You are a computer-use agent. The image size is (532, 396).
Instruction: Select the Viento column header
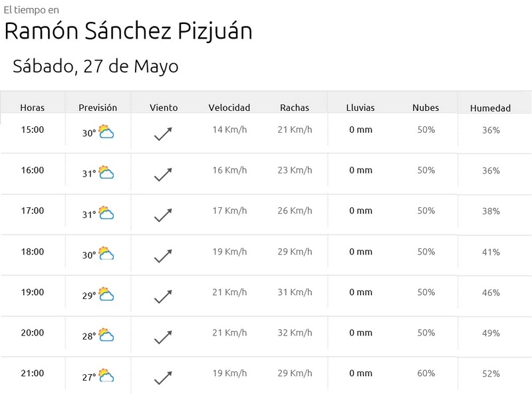[164, 108]
